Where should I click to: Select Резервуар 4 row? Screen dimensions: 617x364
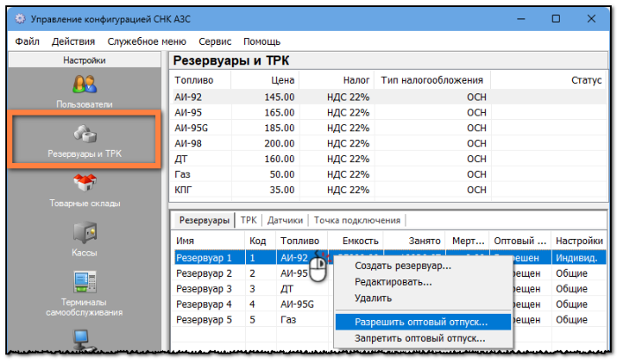point(390,304)
